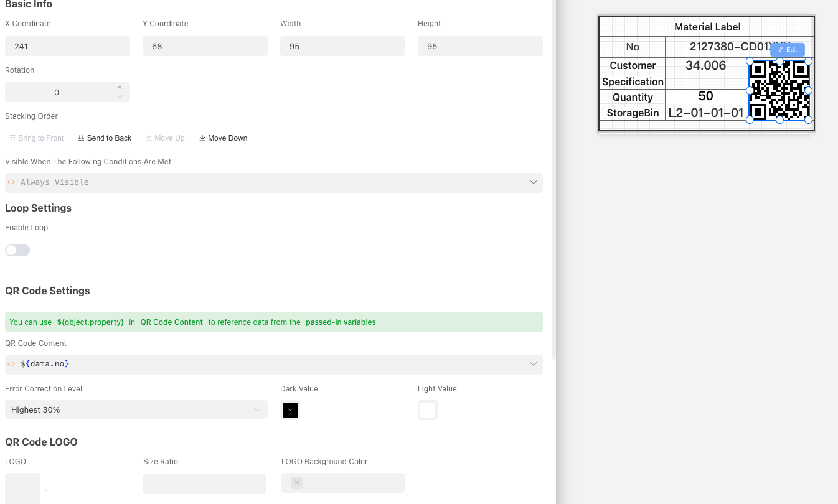Select the Material Label title text
This screenshot has width=838, height=504.
coord(707,27)
